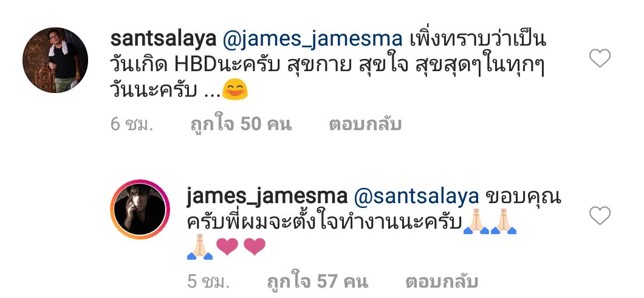View who liked: ถูกใจ 50 คน
644x298 pixels.
(x=241, y=124)
